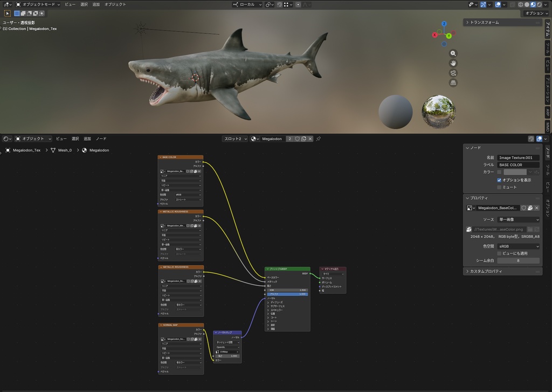The height and width of the screenshot is (392, 552).
Task: Pin the node tree with the pin icon
Action: click(318, 139)
